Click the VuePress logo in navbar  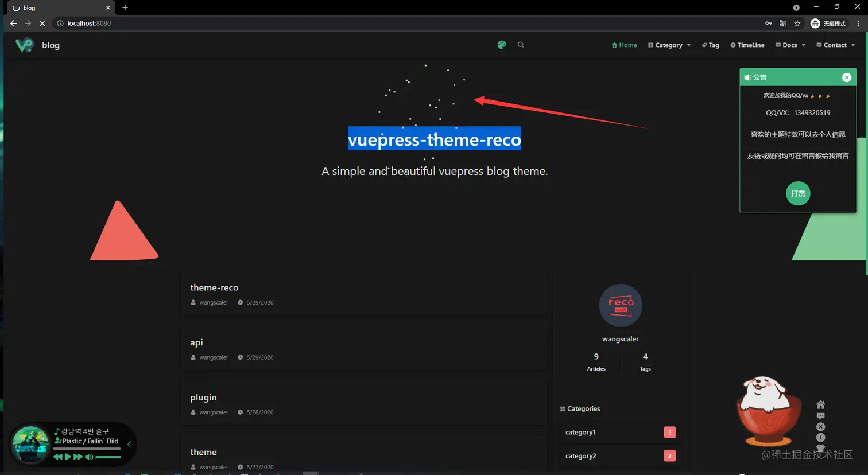[x=25, y=45]
